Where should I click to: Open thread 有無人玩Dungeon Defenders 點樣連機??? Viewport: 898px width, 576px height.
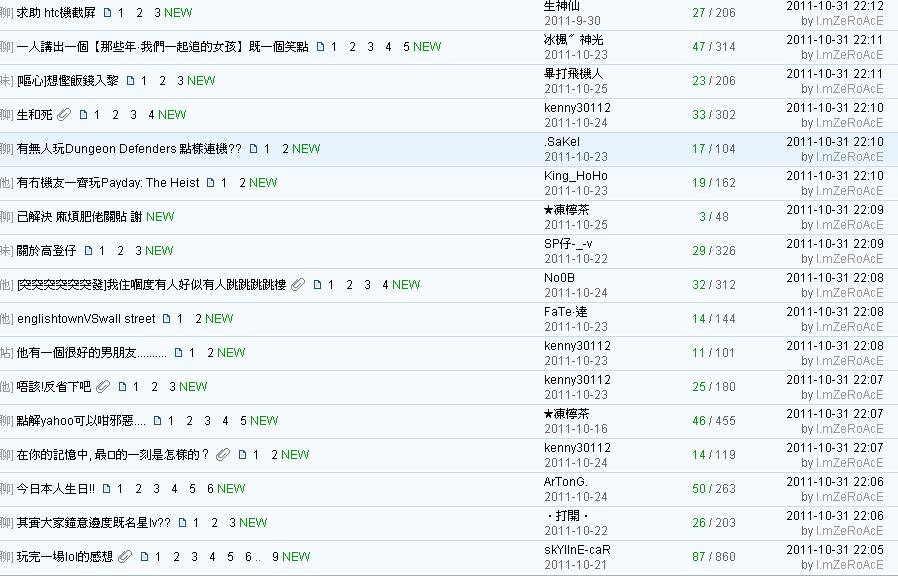point(129,149)
